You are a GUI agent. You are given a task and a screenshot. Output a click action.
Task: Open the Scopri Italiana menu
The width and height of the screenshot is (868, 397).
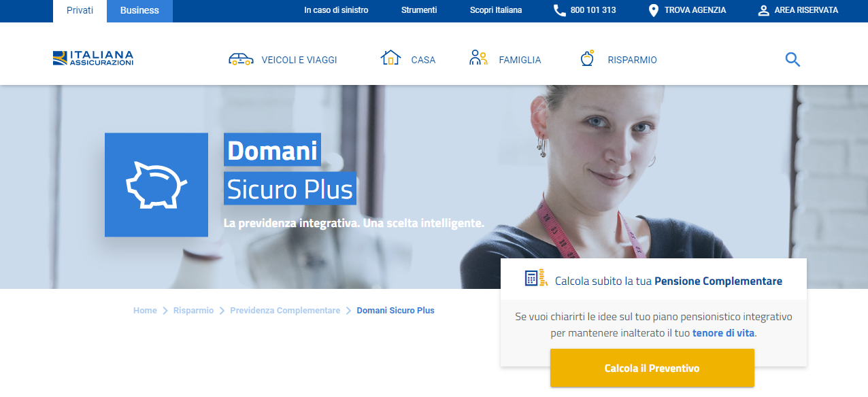(x=496, y=11)
